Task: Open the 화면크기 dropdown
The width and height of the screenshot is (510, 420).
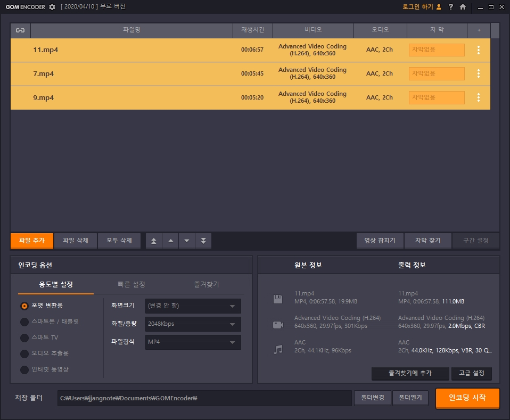Action: click(193, 306)
